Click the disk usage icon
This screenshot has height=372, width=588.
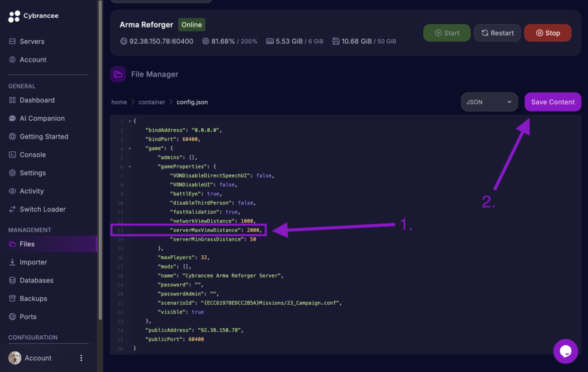click(x=336, y=41)
